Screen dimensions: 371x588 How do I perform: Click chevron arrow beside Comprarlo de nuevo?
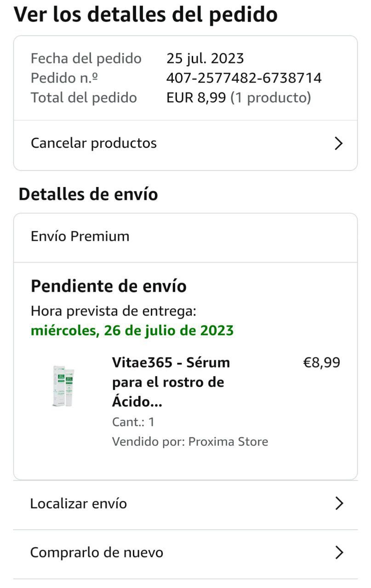click(x=339, y=553)
